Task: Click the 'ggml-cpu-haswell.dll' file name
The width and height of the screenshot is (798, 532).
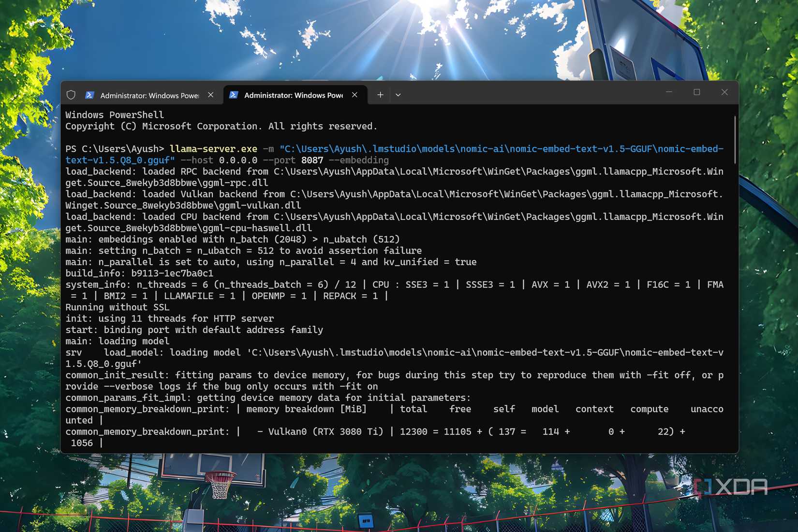Action: pos(257,228)
